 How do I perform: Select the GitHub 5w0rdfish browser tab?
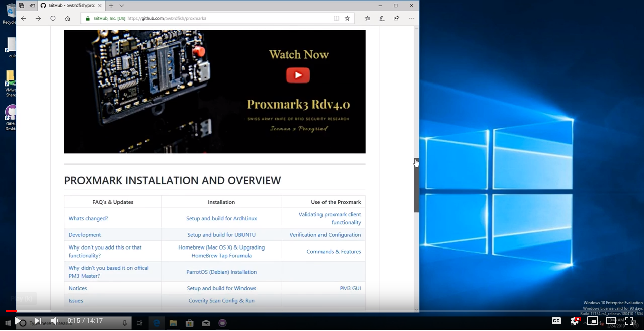point(70,6)
